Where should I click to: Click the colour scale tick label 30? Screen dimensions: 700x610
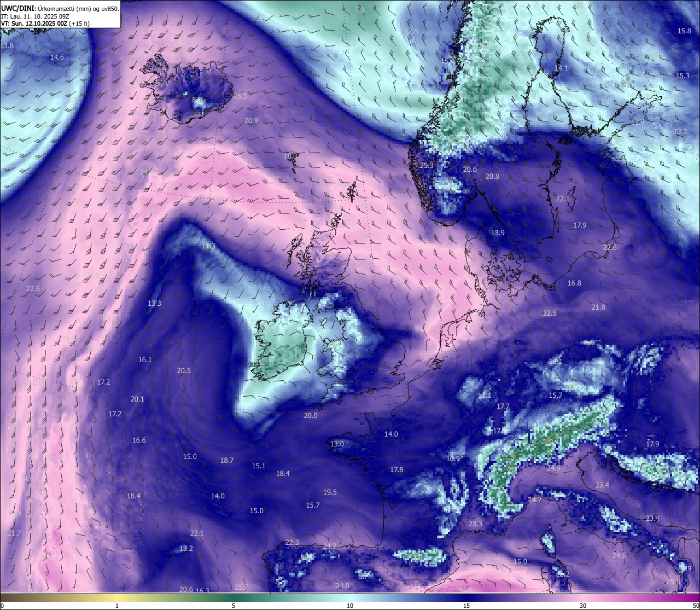tap(583, 606)
